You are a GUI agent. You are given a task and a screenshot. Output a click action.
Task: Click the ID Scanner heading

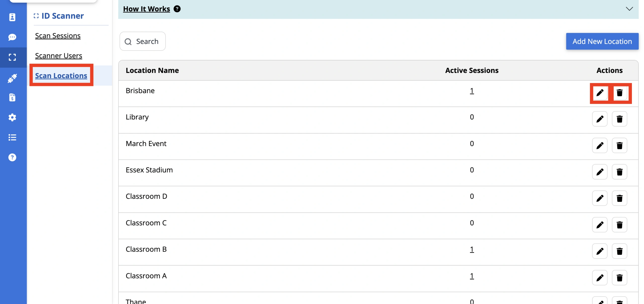point(62,16)
